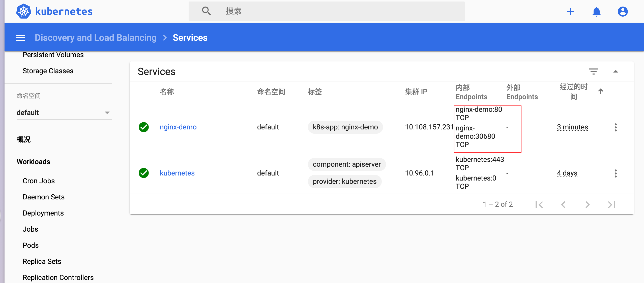Open the user account icon

tap(623, 12)
